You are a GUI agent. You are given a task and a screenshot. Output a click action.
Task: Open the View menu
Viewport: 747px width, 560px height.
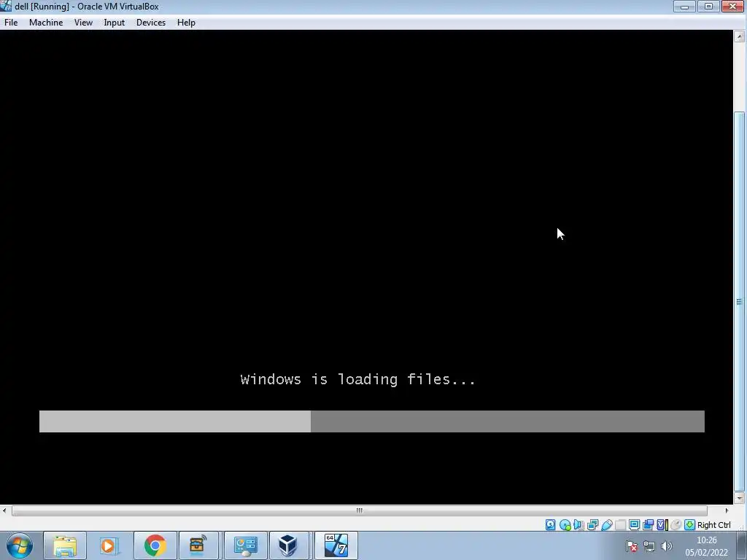(83, 23)
